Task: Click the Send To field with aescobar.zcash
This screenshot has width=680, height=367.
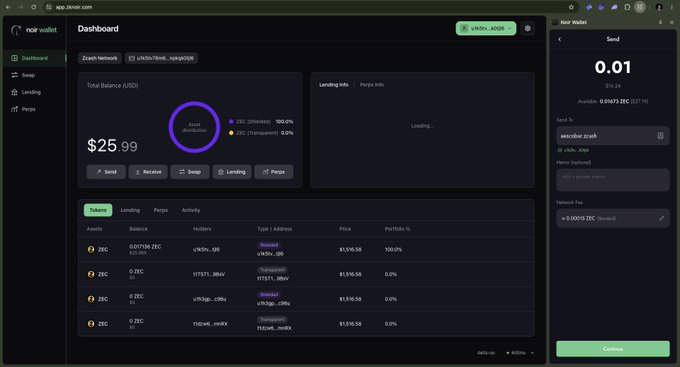Action: [613, 136]
